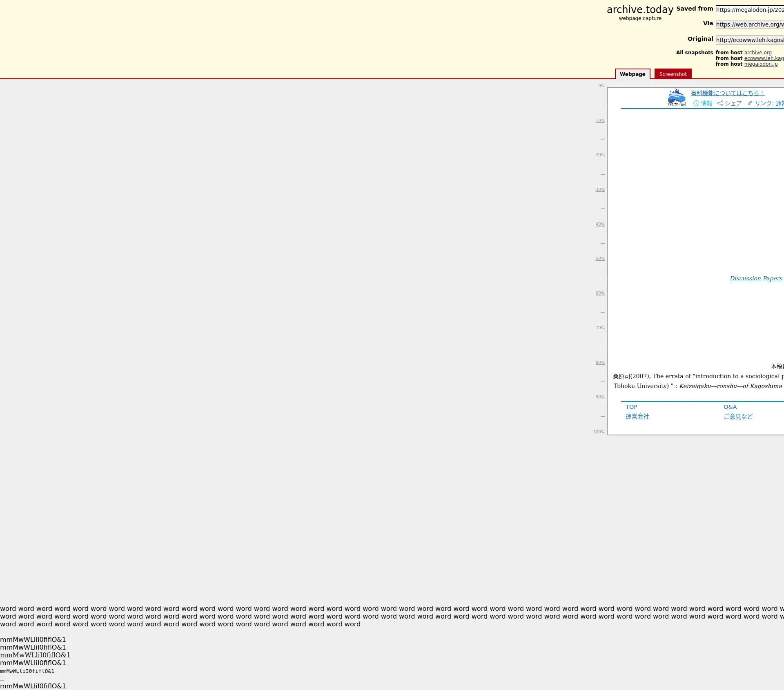784x690 pixels.
Task: Click the Saved from URL field
Action: point(750,10)
